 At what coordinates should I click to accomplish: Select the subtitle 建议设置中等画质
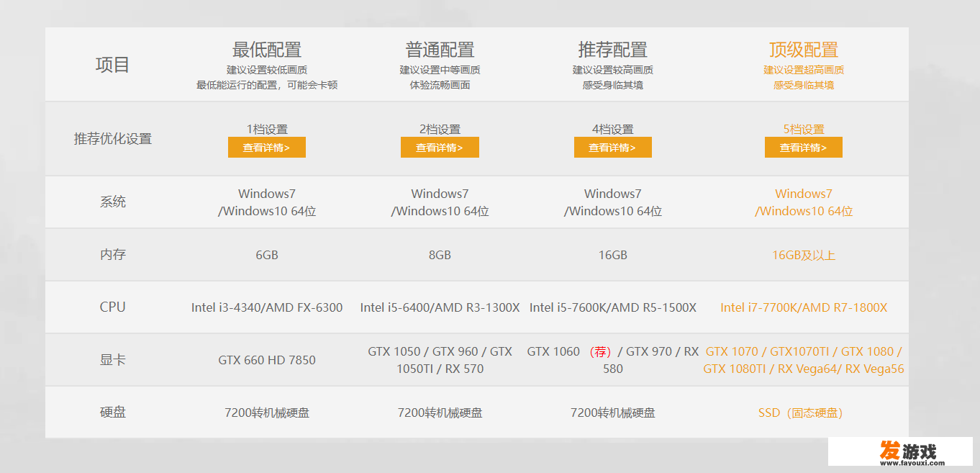[x=440, y=70]
